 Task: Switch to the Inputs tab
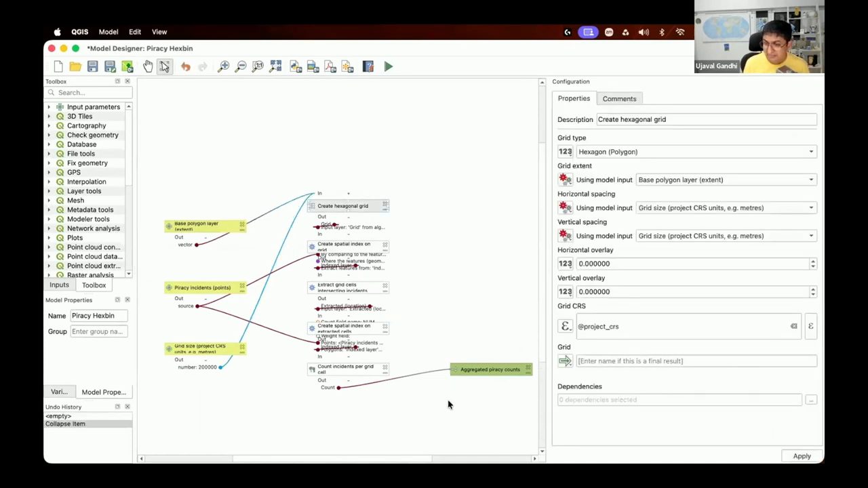59,285
